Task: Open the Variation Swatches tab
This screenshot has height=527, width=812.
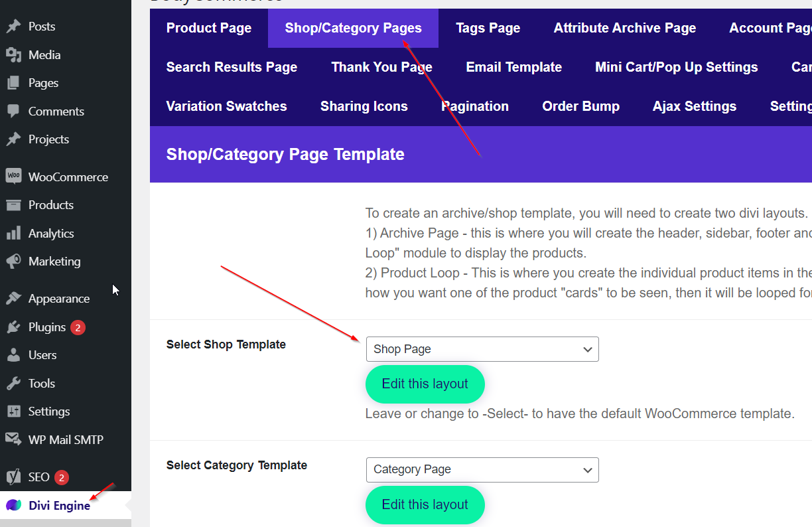Action: pyautogui.click(x=226, y=106)
